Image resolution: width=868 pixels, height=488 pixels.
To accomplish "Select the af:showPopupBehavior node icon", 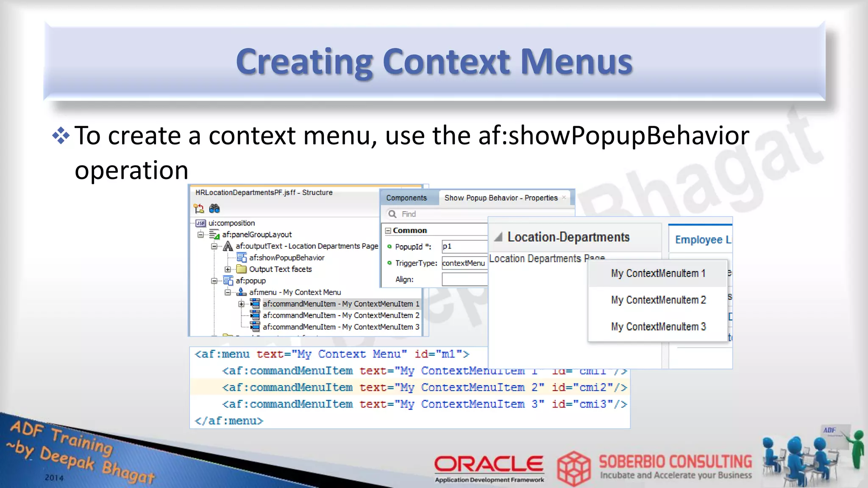I will point(242,258).
